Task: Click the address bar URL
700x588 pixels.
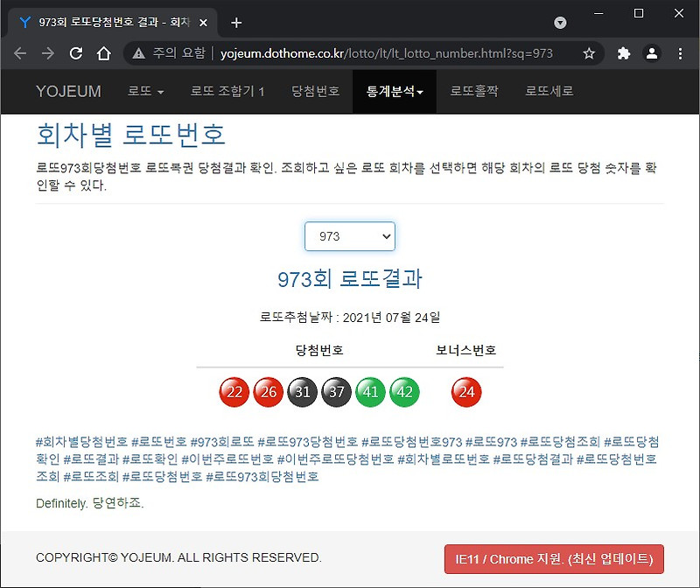Action: click(x=387, y=53)
